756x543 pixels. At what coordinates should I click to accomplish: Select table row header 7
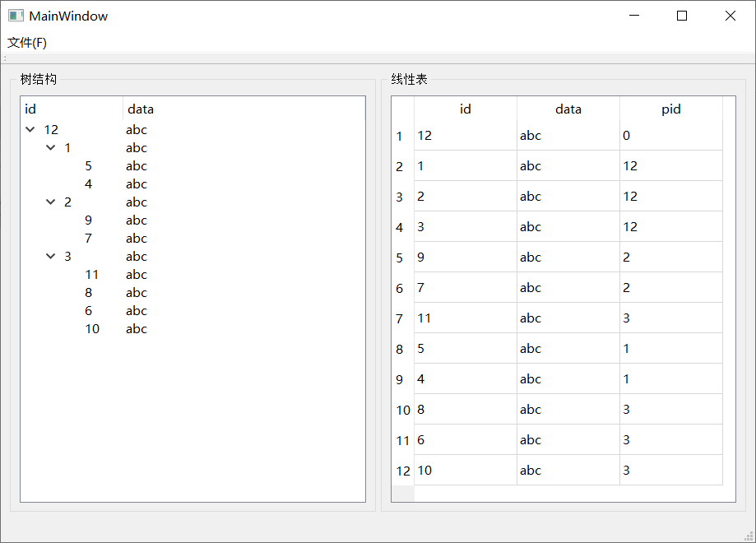pyautogui.click(x=403, y=318)
